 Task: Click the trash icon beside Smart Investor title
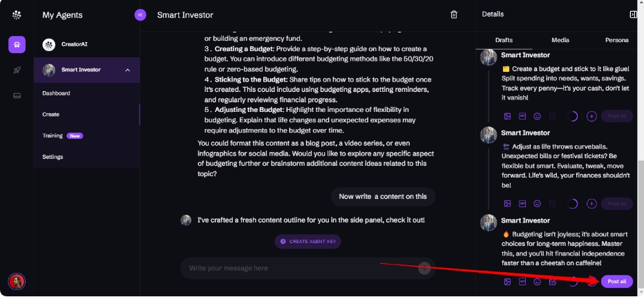point(454,15)
